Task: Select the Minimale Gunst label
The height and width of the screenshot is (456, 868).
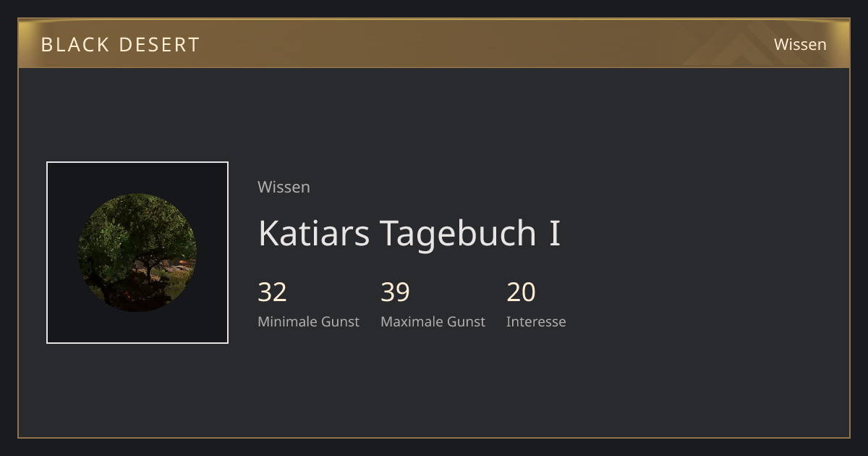Action: (308, 321)
